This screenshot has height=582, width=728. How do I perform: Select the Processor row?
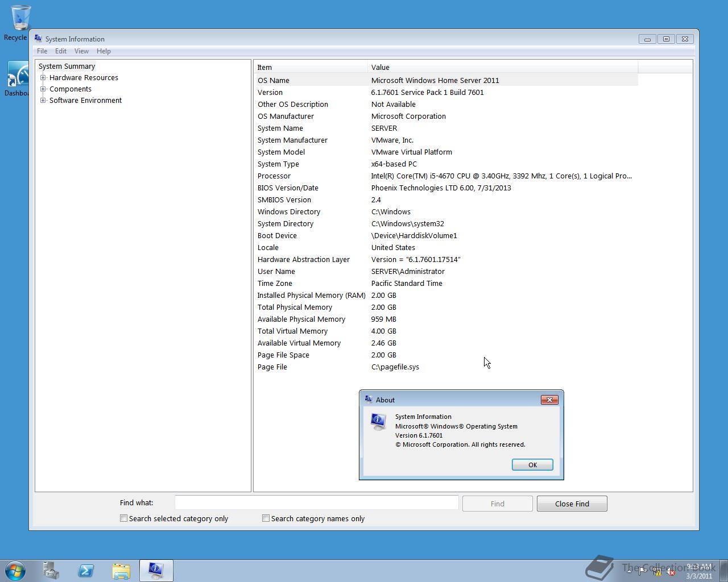point(446,176)
